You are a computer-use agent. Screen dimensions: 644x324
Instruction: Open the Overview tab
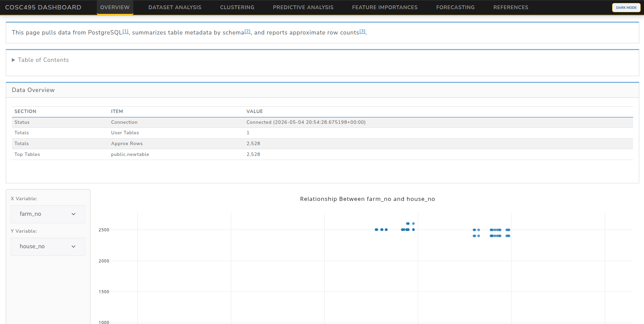click(115, 7)
